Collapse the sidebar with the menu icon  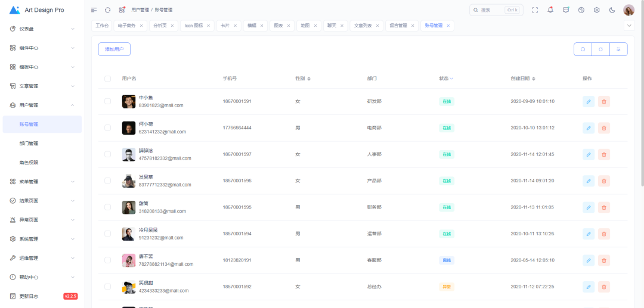click(94, 10)
